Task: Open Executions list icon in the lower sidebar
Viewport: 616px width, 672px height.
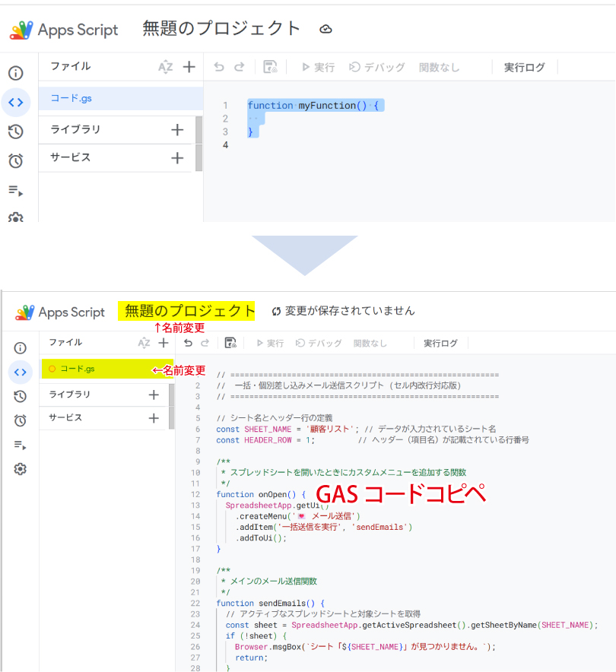Action: (21, 445)
